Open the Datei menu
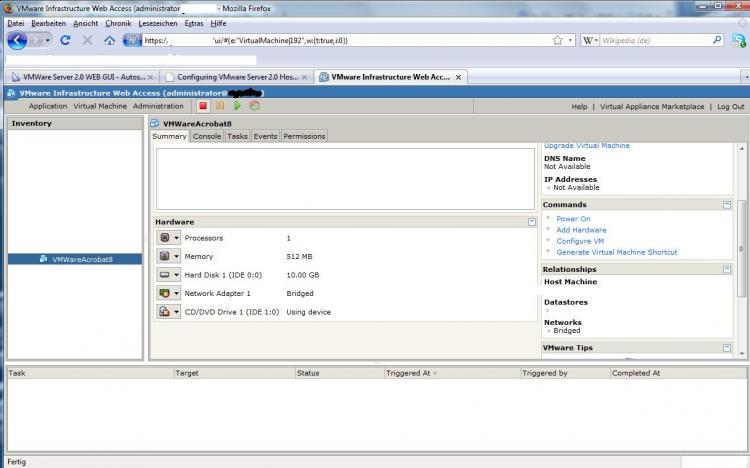Image resolution: width=750 pixels, height=468 pixels. coord(16,23)
